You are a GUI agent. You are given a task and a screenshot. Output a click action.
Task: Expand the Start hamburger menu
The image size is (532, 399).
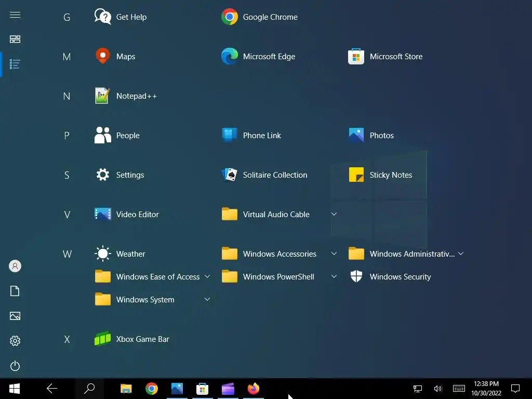tap(15, 15)
